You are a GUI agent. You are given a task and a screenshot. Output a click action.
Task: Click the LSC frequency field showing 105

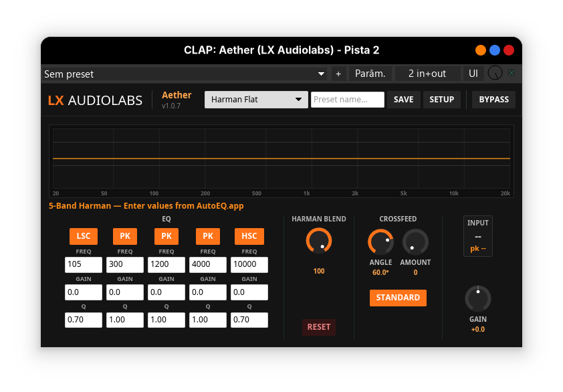pos(84,264)
